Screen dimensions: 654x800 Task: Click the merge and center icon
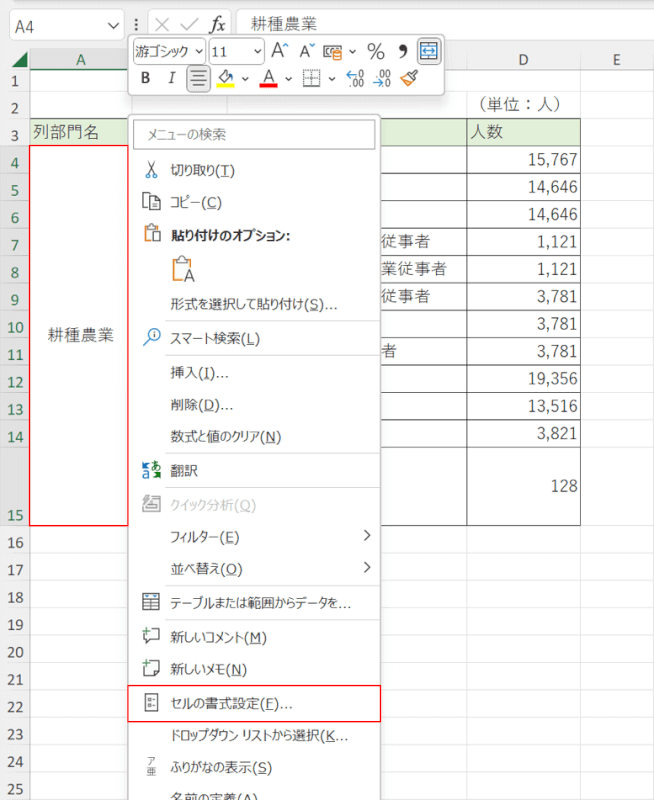coord(429,50)
